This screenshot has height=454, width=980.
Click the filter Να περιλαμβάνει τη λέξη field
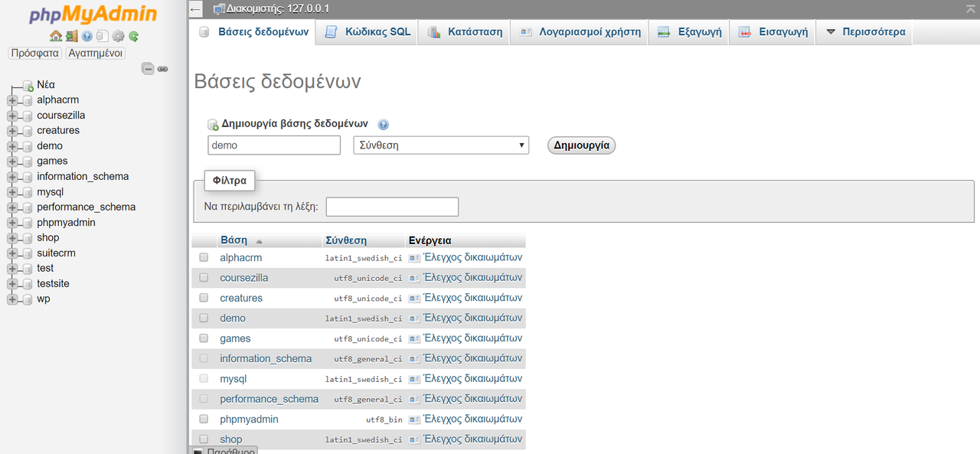click(392, 207)
